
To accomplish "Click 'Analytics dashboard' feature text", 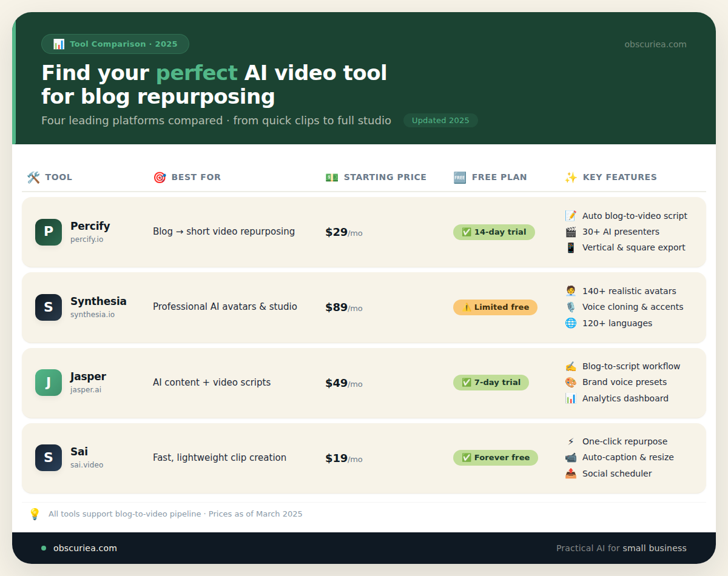I will pyautogui.click(x=625, y=398).
